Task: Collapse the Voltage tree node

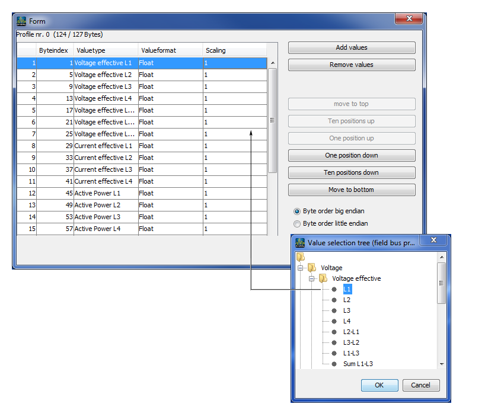Action: point(301,267)
